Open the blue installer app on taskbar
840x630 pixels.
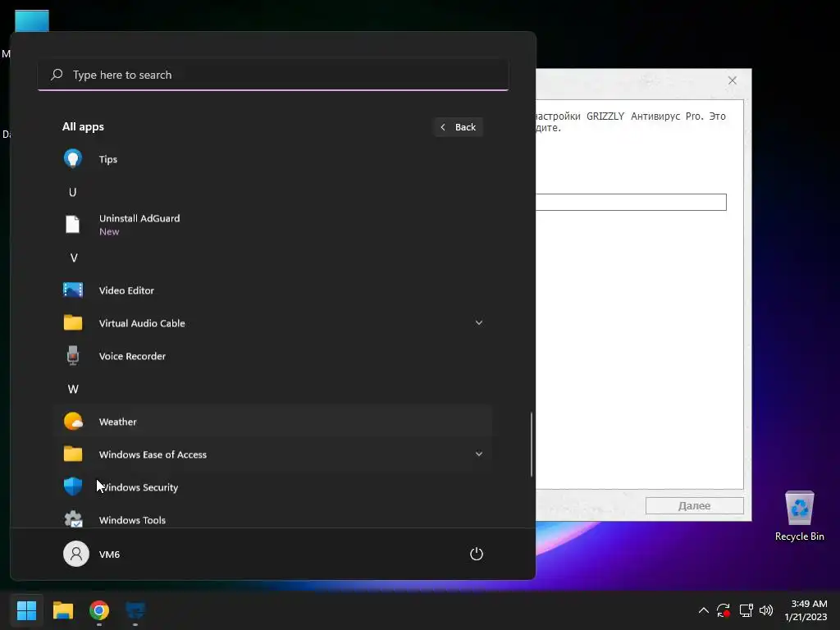(x=135, y=610)
